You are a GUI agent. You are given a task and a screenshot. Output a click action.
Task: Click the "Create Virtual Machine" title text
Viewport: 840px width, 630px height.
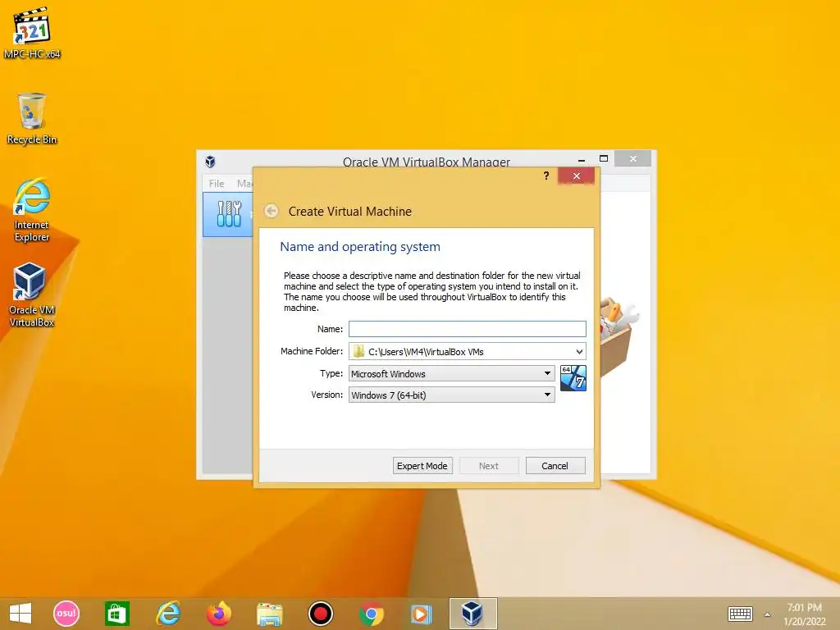coord(349,211)
